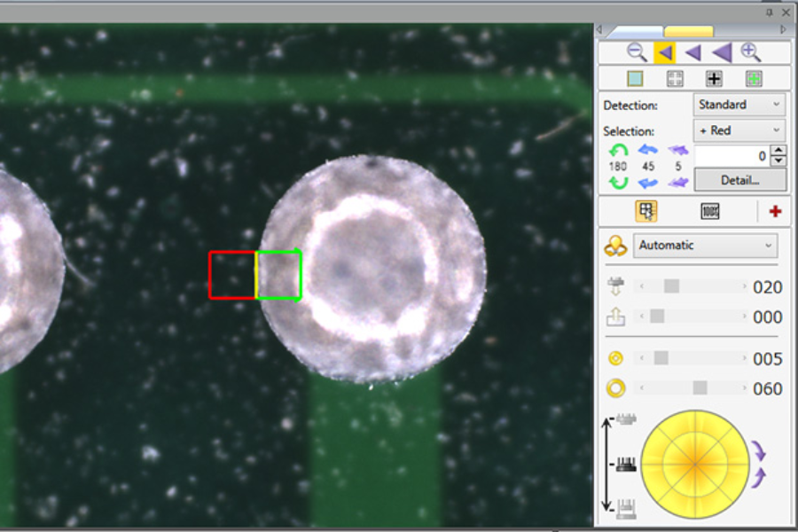Click right arrow of the 020 slider
The height and width of the screenshot is (532, 798).
[744, 286]
